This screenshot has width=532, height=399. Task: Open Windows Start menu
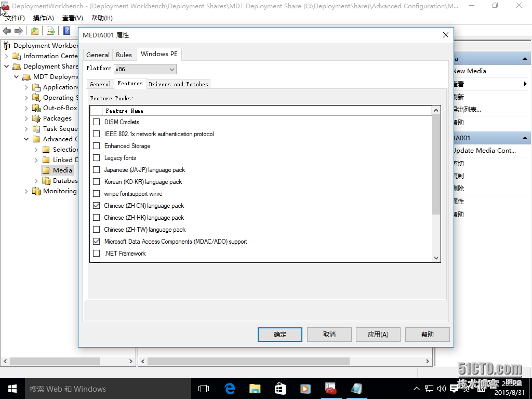click(x=12, y=389)
